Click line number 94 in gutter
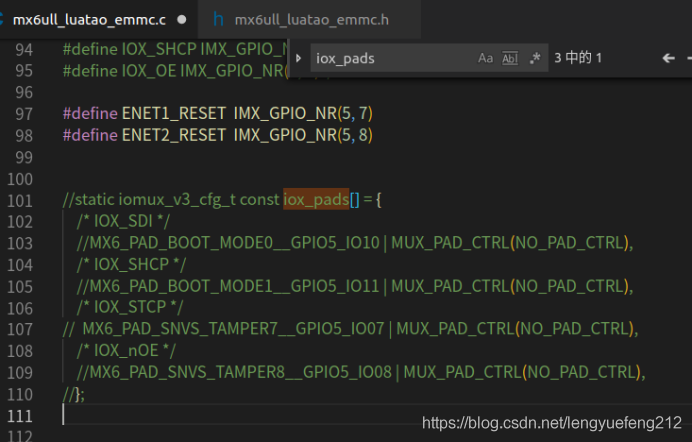The width and height of the screenshot is (692, 442). [24, 50]
